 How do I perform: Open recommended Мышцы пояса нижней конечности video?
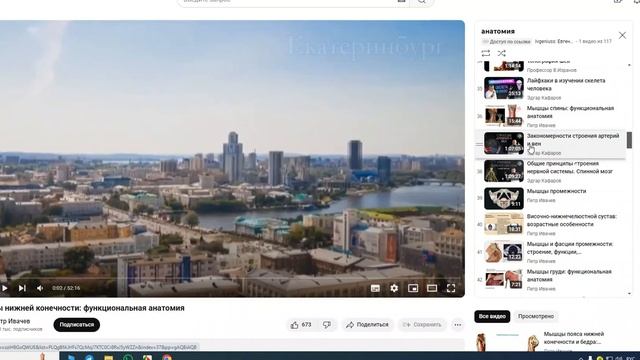pos(573,338)
